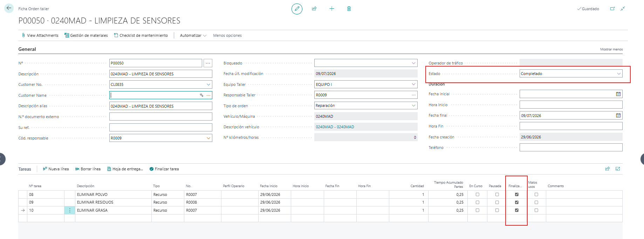
Task: Click the Comments column header
Action: [556, 186]
